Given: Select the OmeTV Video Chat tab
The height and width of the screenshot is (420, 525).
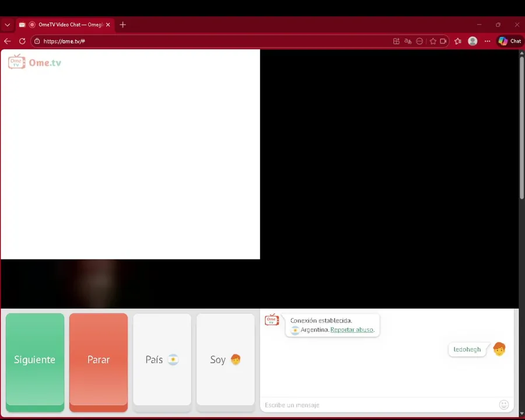Looking at the screenshot, I should (x=65, y=24).
